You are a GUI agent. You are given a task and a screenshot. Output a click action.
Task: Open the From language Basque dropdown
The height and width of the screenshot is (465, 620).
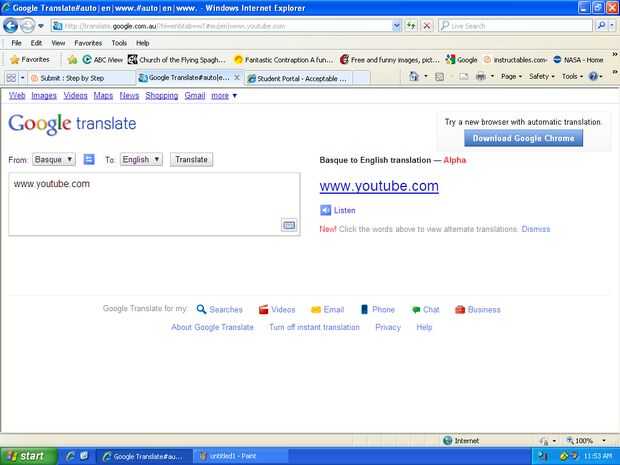tap(54, 159)
